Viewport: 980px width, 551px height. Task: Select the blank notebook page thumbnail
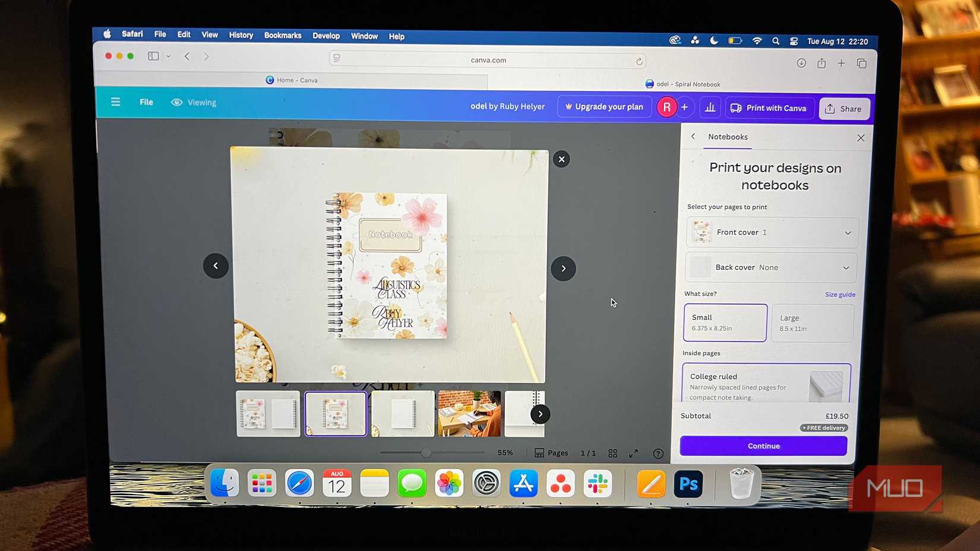coord(402,413)
